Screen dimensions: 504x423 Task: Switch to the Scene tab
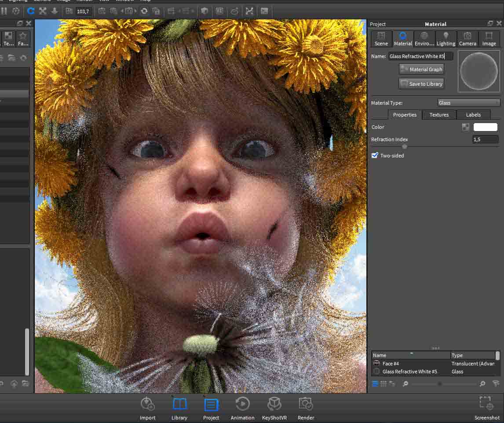[x=381, y=39]
